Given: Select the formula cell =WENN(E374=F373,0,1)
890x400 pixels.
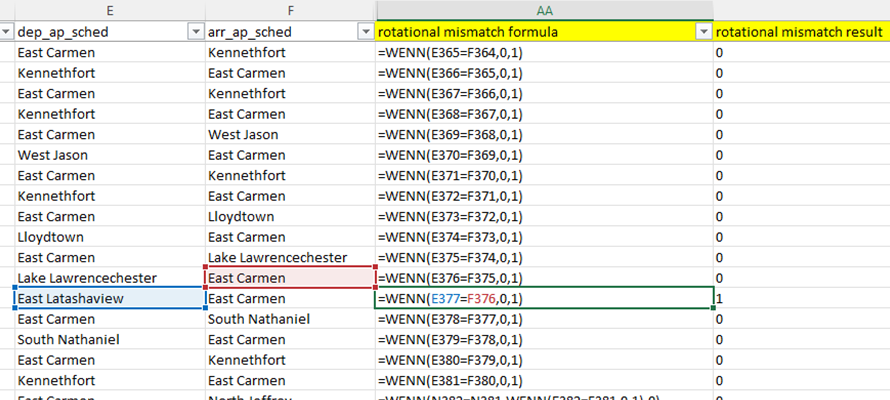Looking at the screenshot, I should click(x=544, y=237).
